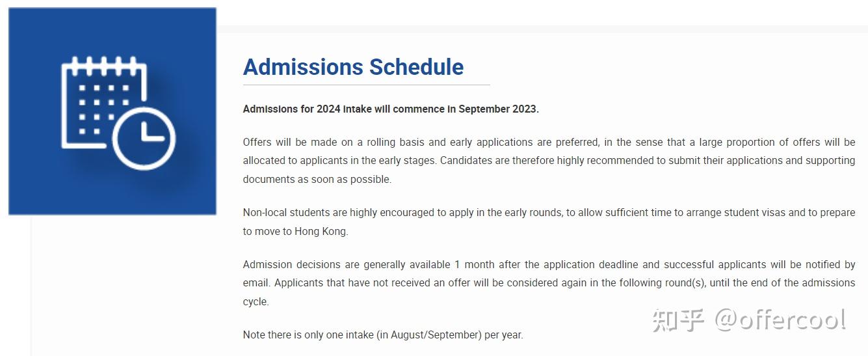The height and width of the screenshot is (356, 868).
Task: Select the Admissions Schedule heading
Action: [x=353, y=67]
